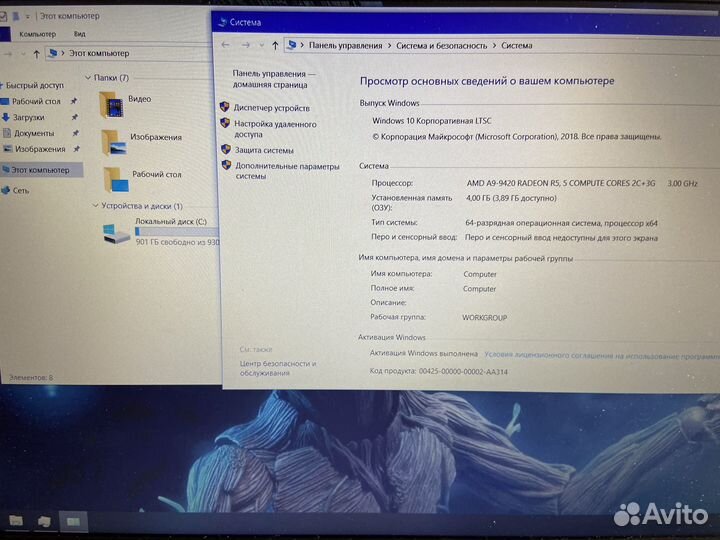Screen dimensions: 720x540
Task: Select Рабочий стол in Quick access
Action: 36,101
